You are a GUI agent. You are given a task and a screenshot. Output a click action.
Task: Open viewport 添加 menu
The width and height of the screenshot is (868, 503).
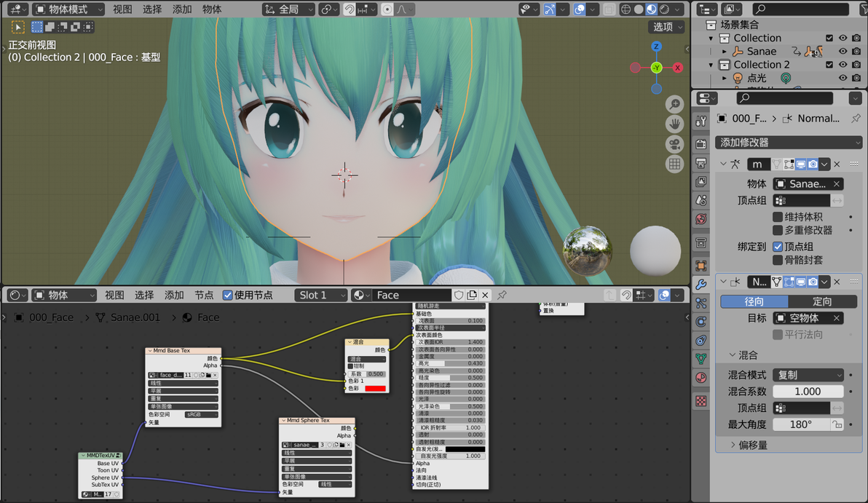click(x=182, y=9)
